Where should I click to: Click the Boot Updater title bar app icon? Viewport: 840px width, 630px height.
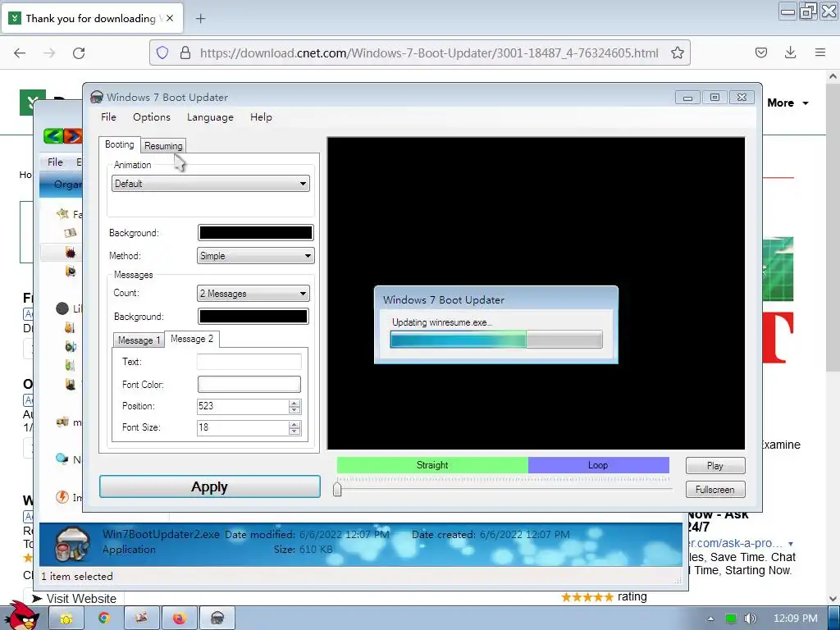click(97, 97)
